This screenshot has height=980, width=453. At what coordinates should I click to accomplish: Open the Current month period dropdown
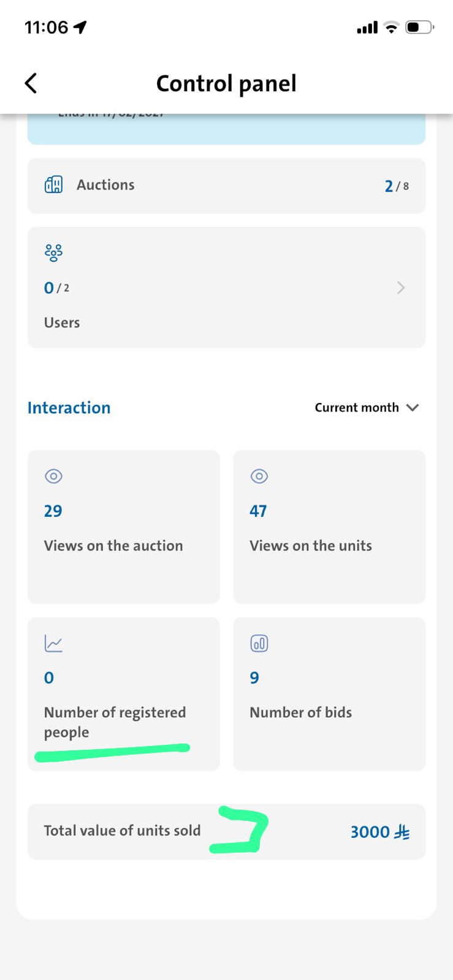[367, 407]
